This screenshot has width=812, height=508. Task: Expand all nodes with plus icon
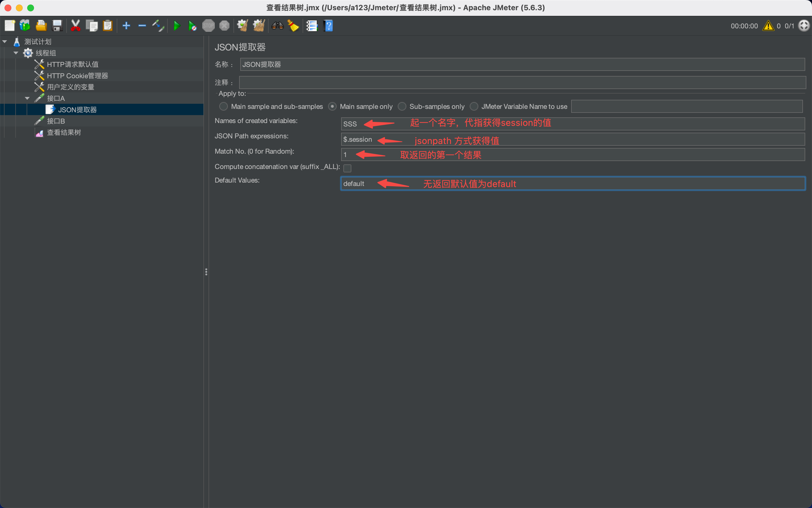(126, 26)
